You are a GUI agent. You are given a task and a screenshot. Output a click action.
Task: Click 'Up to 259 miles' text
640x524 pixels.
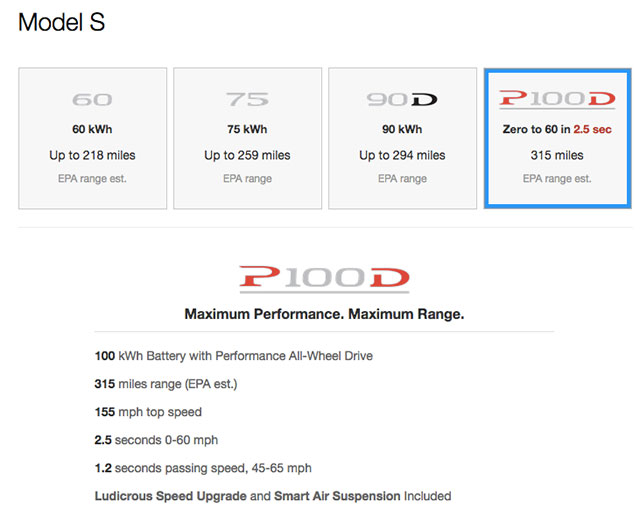247,155
